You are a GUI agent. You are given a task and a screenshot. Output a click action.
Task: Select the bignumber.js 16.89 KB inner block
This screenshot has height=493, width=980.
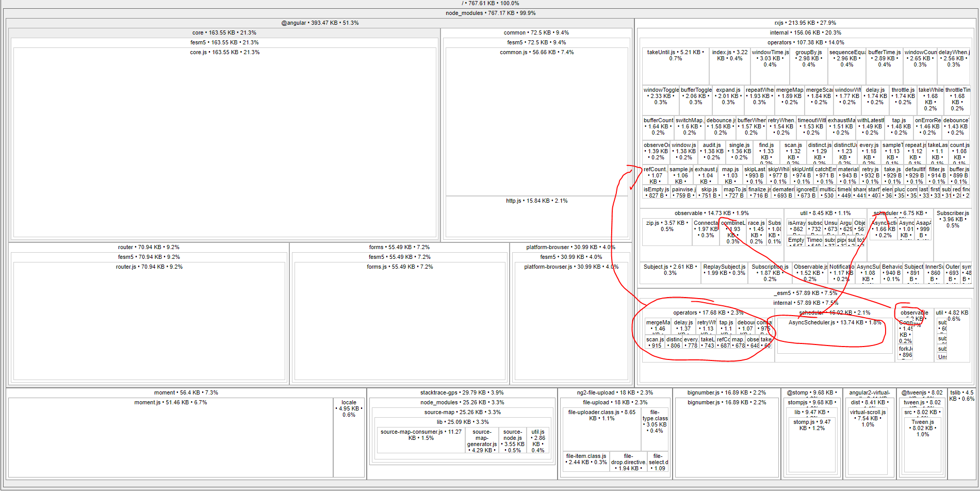pyautogui.click(x=727, y=437)
